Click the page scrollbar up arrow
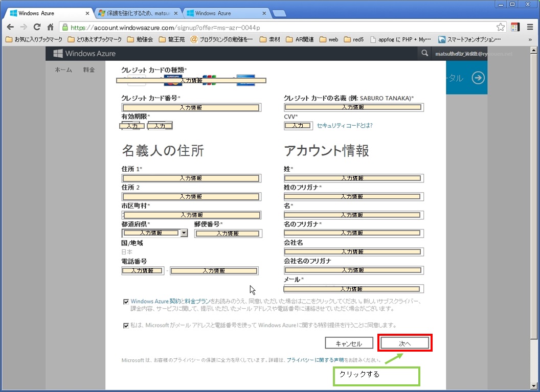 (x=533, y=50)
